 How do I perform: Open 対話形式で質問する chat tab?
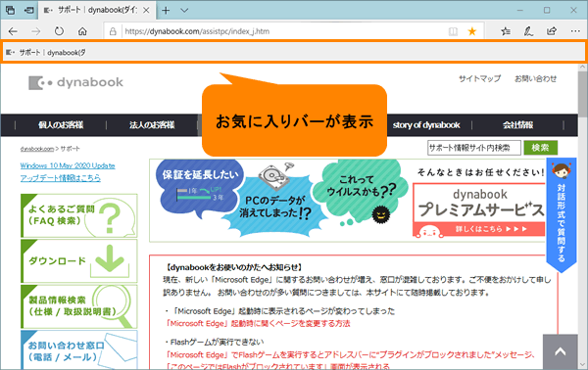[x=561, y=215]
